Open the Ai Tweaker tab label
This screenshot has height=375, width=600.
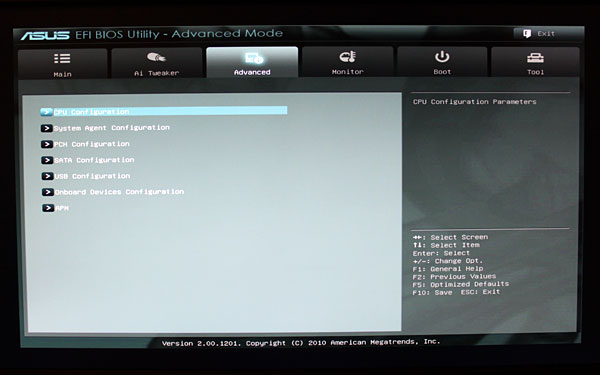tap(157, 73)
